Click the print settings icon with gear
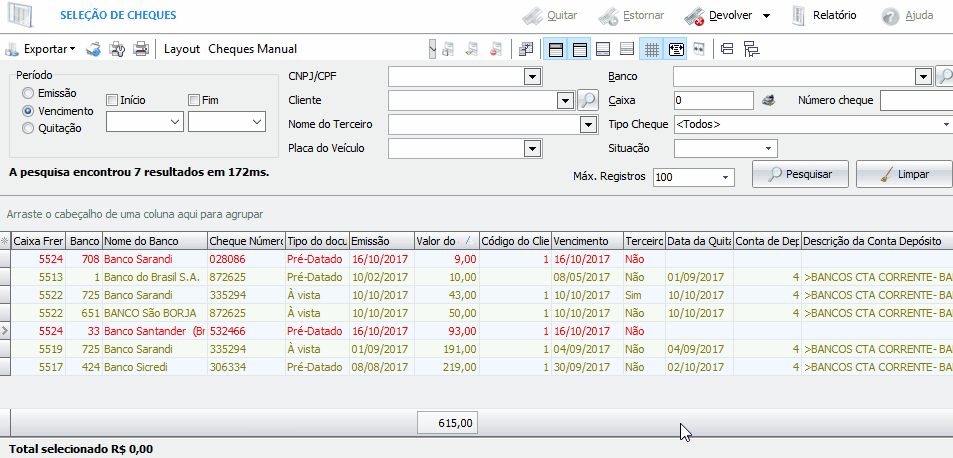The width and height of the screenshot is (953, 458). click(x=117, y=49)
